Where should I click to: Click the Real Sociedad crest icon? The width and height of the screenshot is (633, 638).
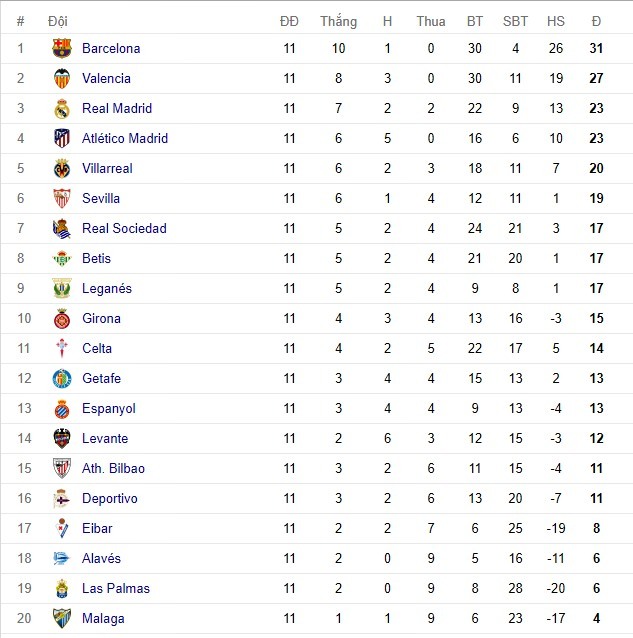pos(62,228)
